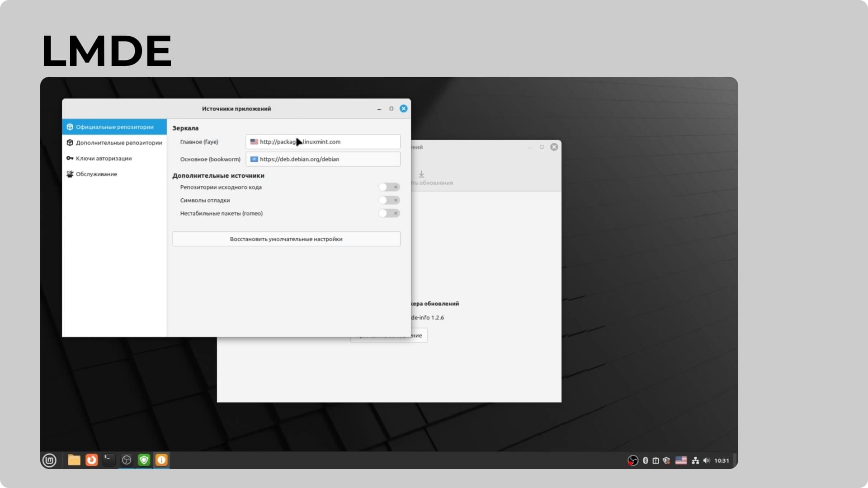This screenshot has width=868, height=488.
Task: Click the Нестабильные пакеты (romeo) label
Action: click(x=222, y=213)
